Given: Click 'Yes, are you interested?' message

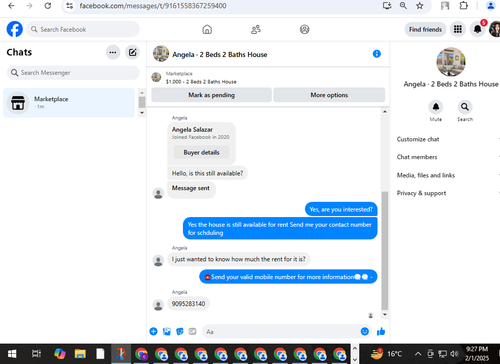Looking at the screenshot, I should [341, 209].
